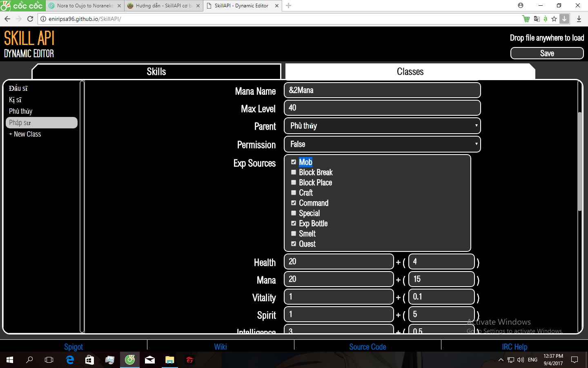588x368 pixels.
Task: Open the Permission dropdown set to False
Action: pos(382,144)
